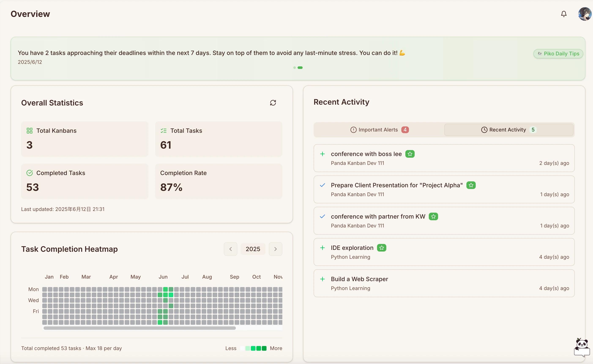Refresh the Overall Statistics panel
Image resolution: width=593 pixels, height=364 pixels.
273,103
